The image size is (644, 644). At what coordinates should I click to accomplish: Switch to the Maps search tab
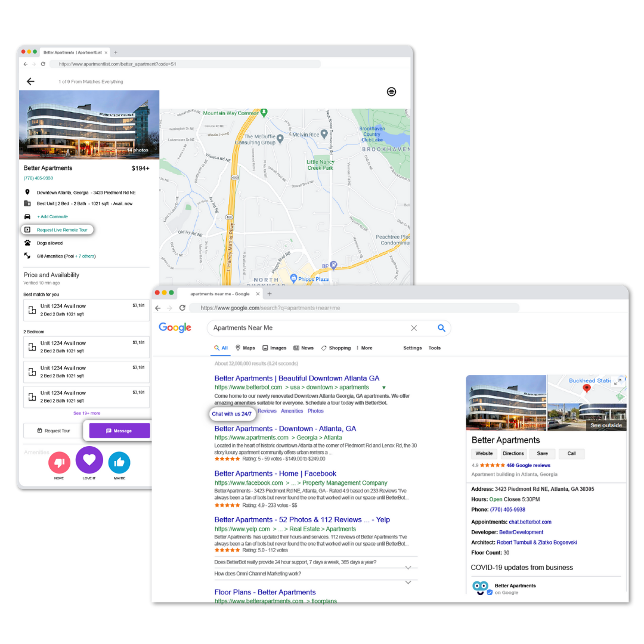(x=245, y=348)
